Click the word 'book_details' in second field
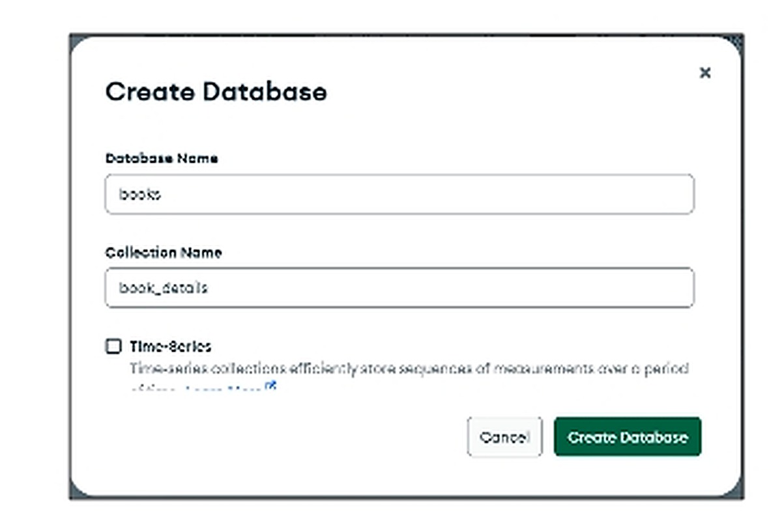Viewport: 782px width, 532px height. click(163, 287)
